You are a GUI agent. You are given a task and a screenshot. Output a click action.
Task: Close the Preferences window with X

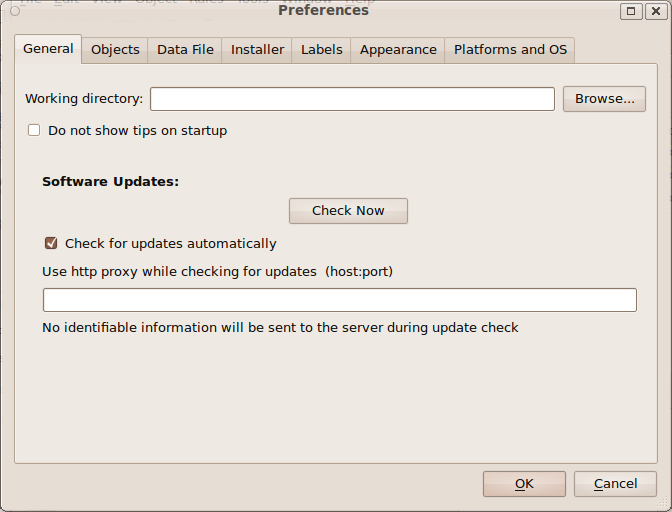[656, 11]
